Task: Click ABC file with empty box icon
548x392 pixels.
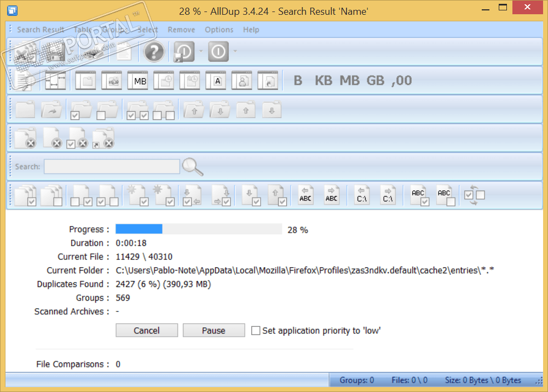Action: (446, 195)
